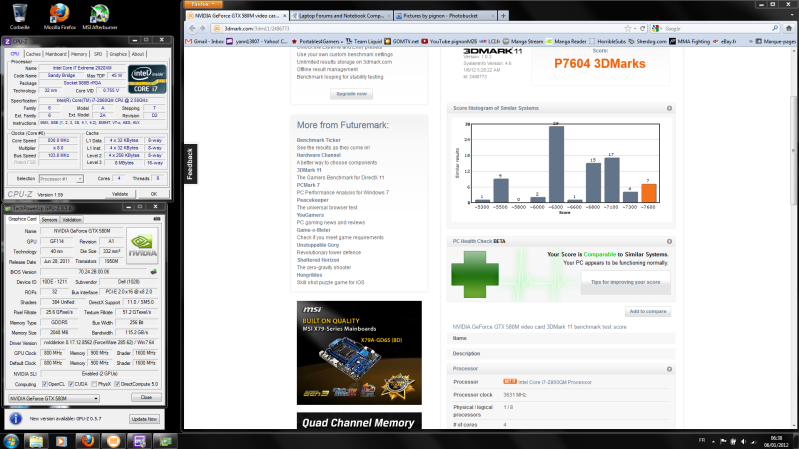Image resolution: width=799 pixels, height=449 pixels.
Task: Launch MSI Afterburner desktop shortcut
Action: pos(99,15)
